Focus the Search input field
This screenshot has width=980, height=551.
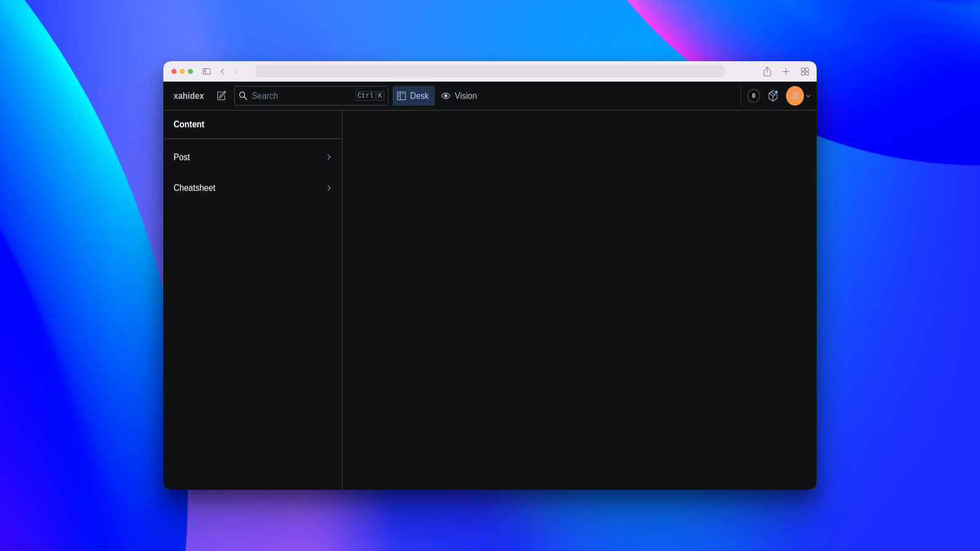pos(311,96)
